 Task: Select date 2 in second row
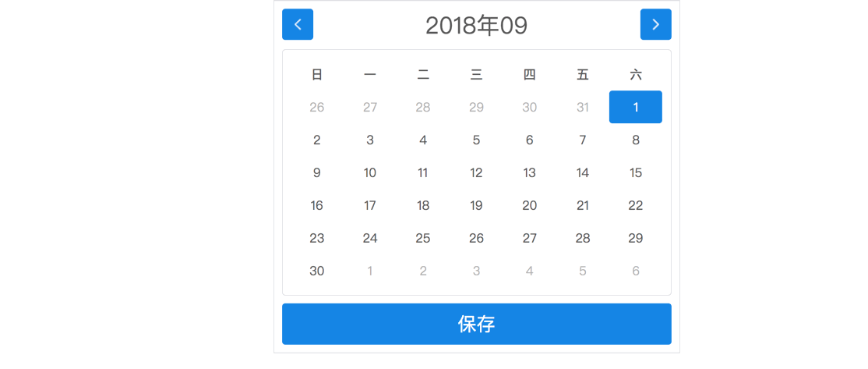[x=316, y=140]
